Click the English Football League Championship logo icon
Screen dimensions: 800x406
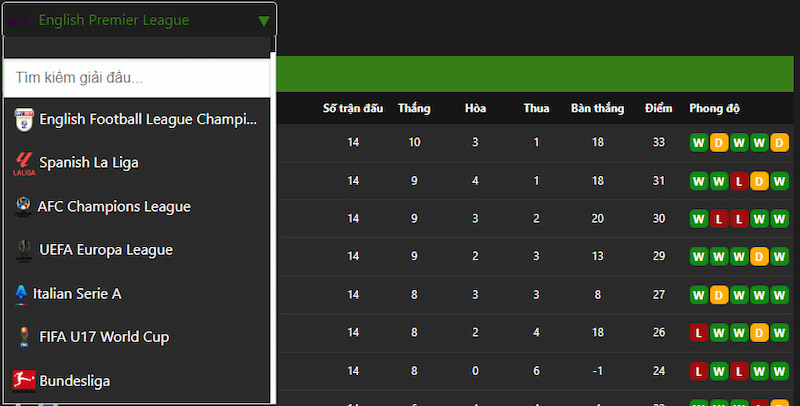(24, 120)
